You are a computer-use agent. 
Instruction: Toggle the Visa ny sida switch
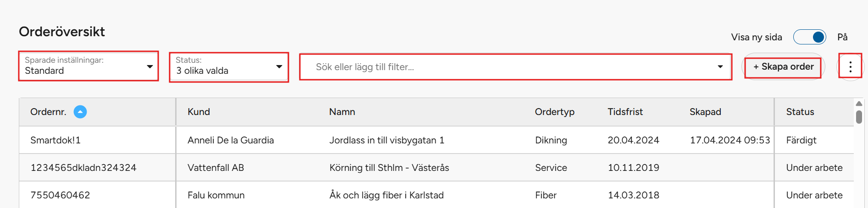809,37
